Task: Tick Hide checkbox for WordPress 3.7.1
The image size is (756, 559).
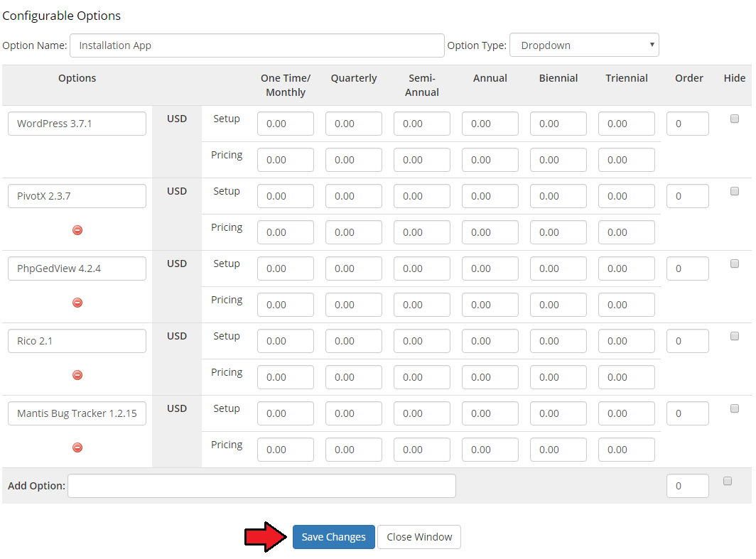Action: pyautogui.click(x=734, y=119)
